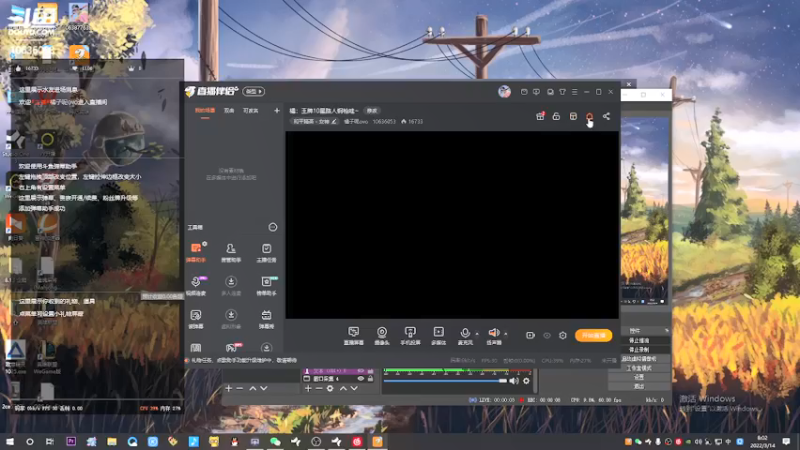Open the Windows Start menu
The image size is (800, 450).
(x=10, y=441)
